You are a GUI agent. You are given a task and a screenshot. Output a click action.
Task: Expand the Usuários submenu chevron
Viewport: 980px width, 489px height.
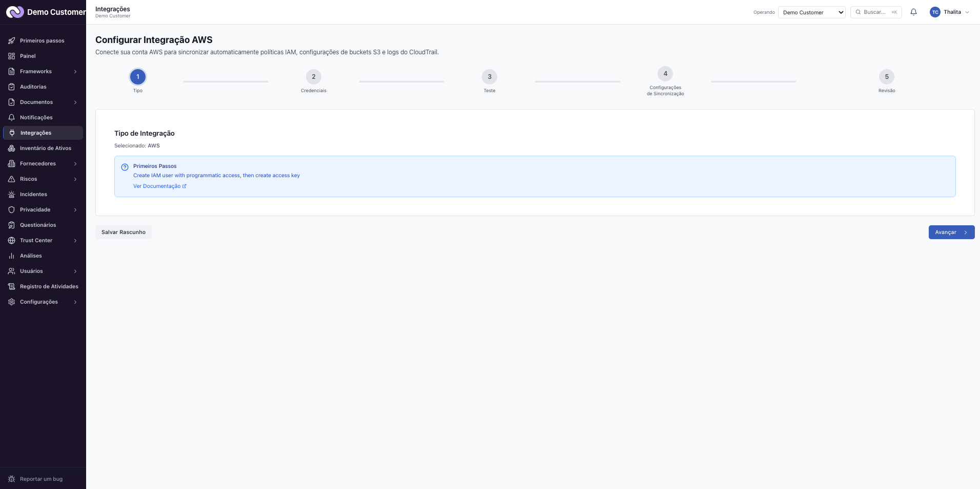[x=75, y=271]
